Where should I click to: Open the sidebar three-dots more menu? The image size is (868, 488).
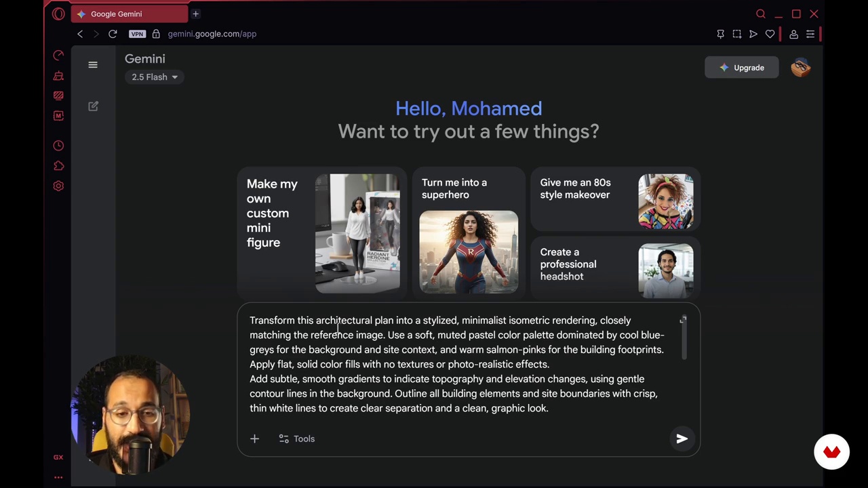(58, 477)
